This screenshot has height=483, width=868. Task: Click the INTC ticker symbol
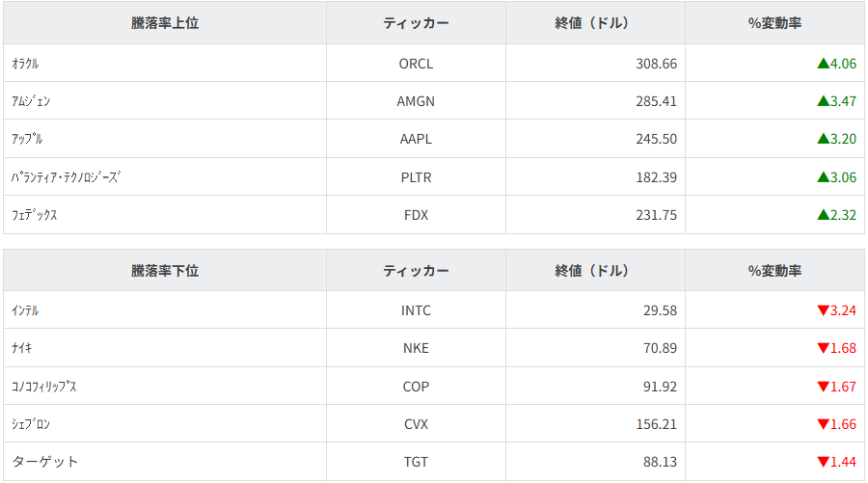point(416,310)
